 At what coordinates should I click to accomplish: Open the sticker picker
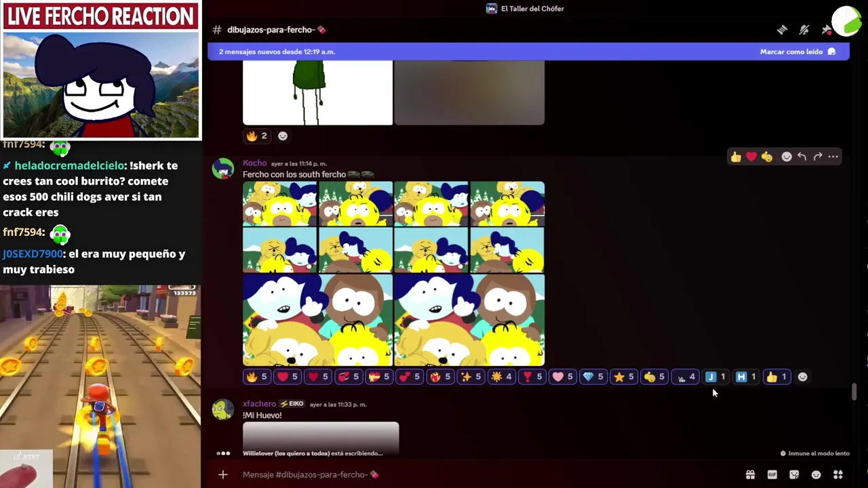794,474
